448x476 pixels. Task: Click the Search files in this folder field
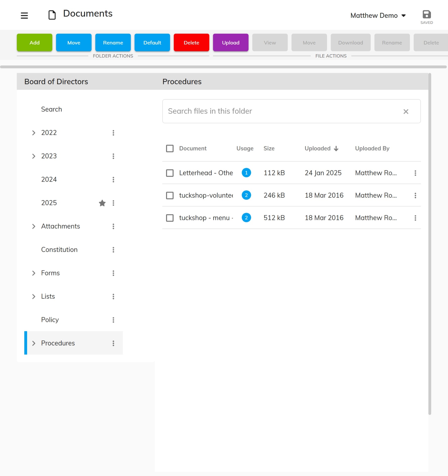281,111
